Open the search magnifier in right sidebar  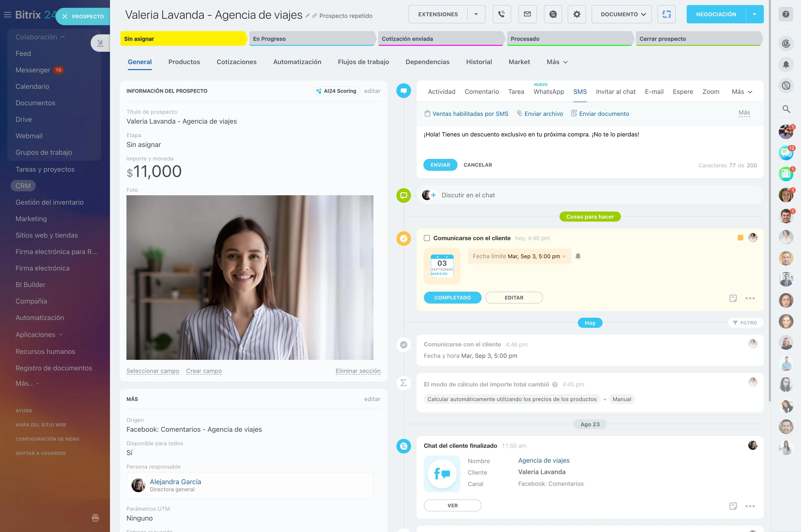786,109
